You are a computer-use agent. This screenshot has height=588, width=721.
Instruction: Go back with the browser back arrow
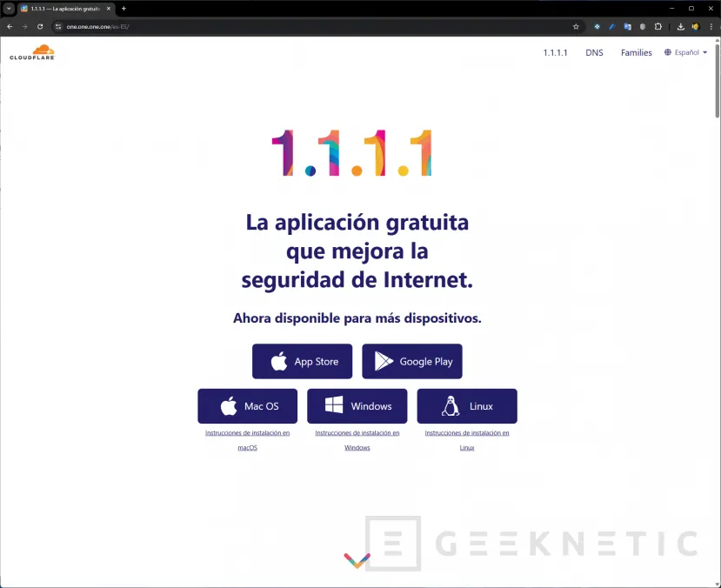tap(10, 27)
